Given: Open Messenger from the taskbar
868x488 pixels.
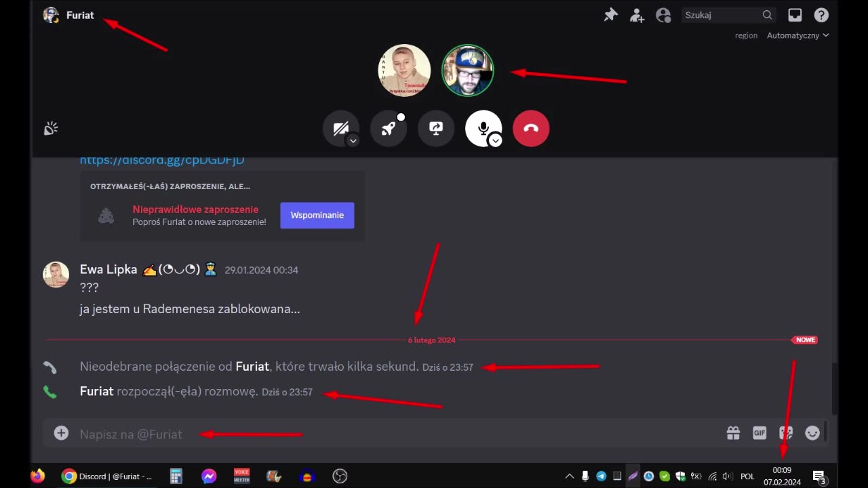Looking at the screenshot, I should click(209, 476).
